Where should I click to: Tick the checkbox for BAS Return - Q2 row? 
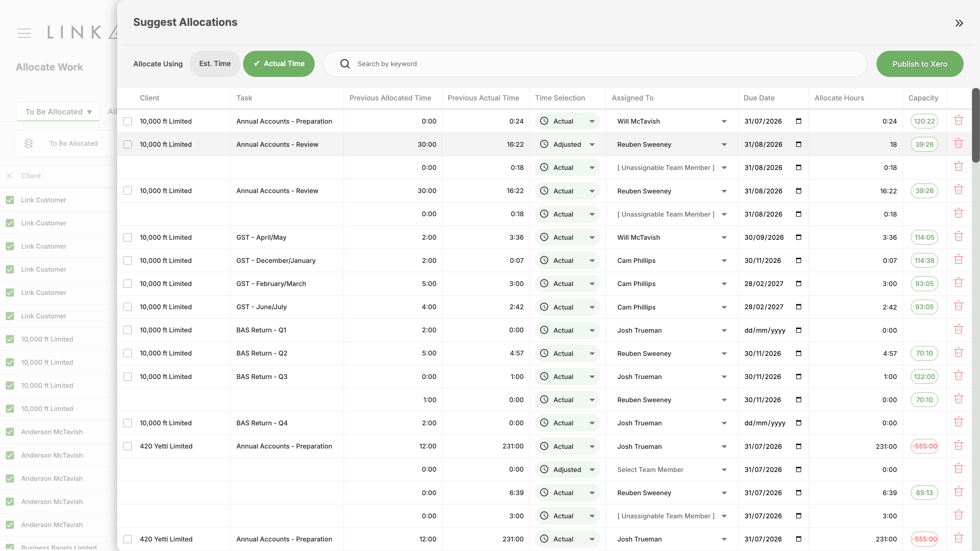click(128, 353)
